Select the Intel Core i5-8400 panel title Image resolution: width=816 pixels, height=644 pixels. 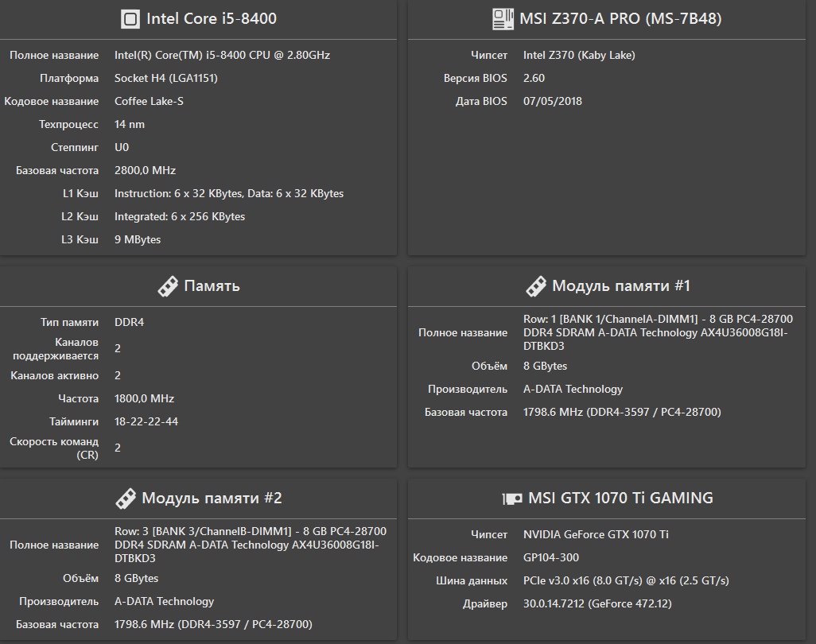coord(212,19)
